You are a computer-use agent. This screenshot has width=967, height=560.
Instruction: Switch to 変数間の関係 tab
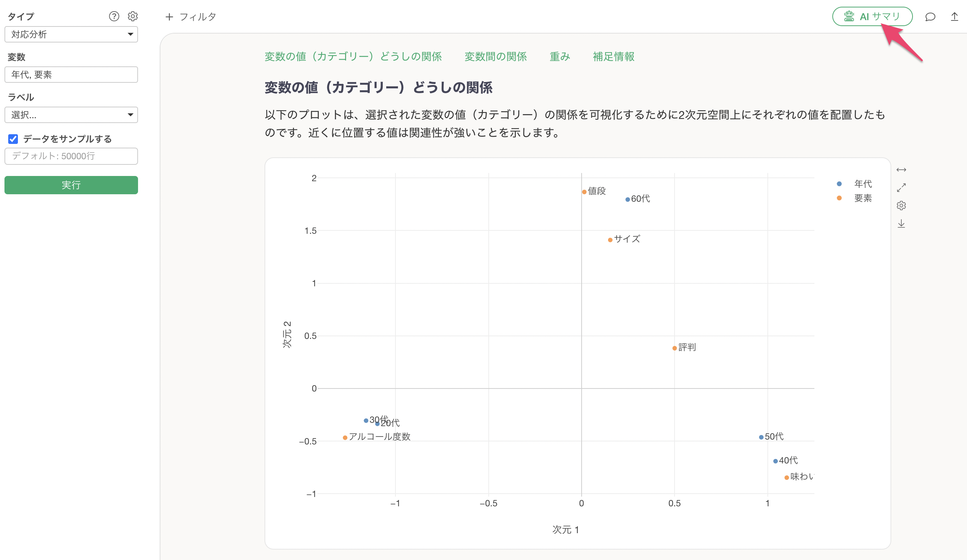pyautogui.click(x=495, y=57)
